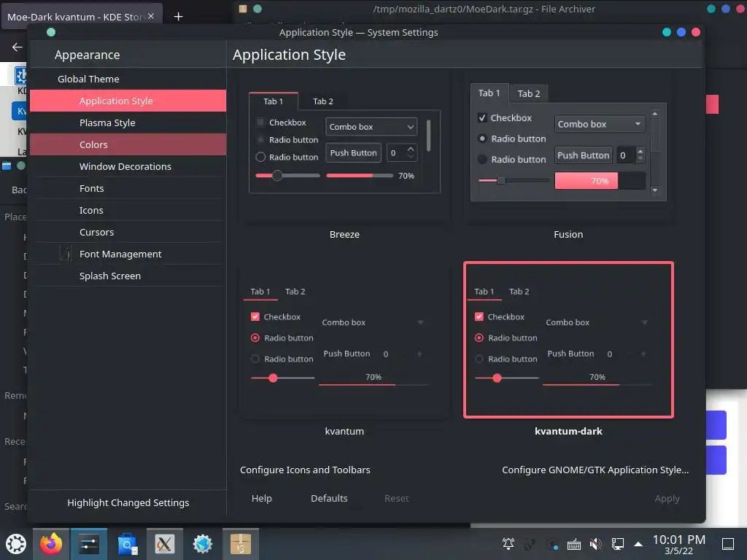Open the clock showing 10:01 PM

point(679,544)
